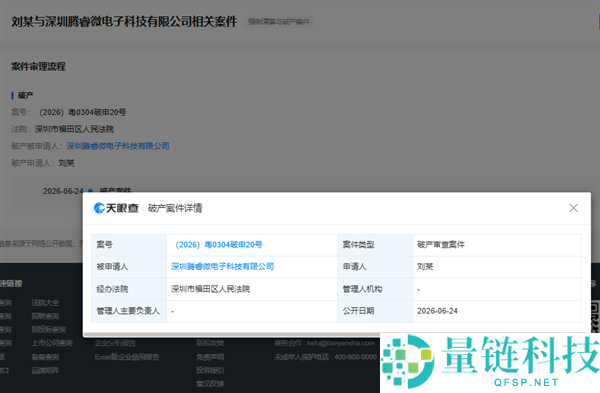Open 深圳腾睿微电子科技有限公司 link beside 破产被申请人 on page
The height and width of the screenshot is (393, 600).
point(118,146)
